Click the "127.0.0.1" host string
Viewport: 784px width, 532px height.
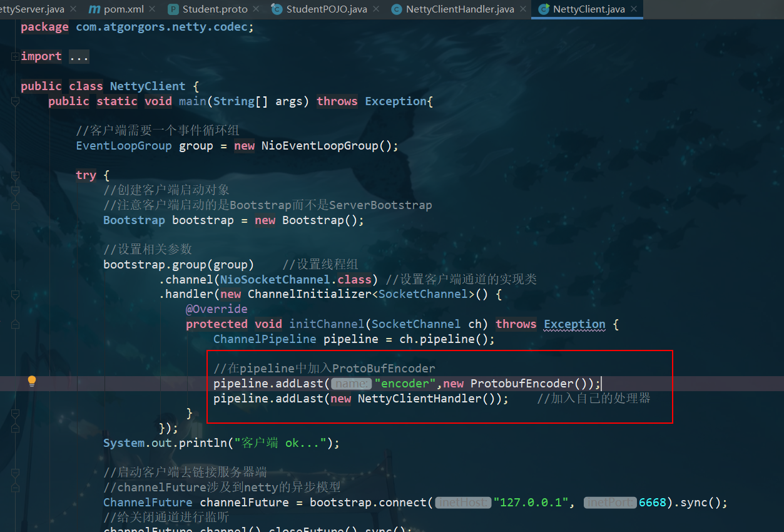click(531, 503)
